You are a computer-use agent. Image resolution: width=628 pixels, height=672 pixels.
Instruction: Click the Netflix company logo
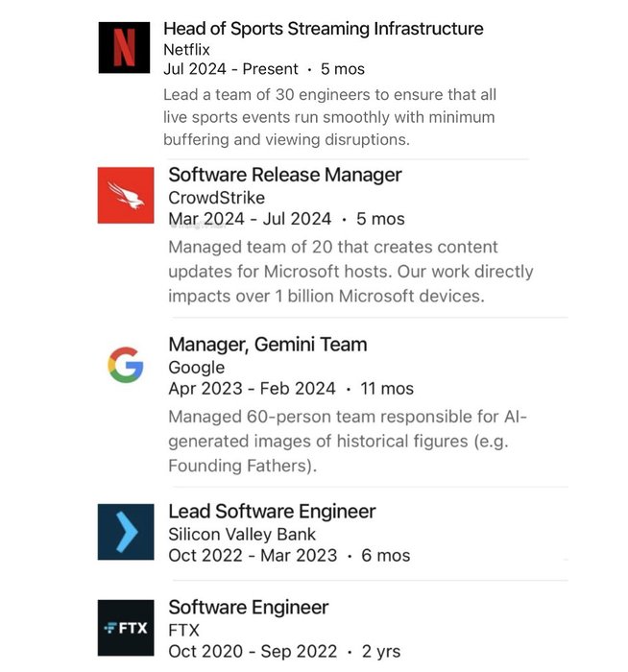click(x=125, y=47)
